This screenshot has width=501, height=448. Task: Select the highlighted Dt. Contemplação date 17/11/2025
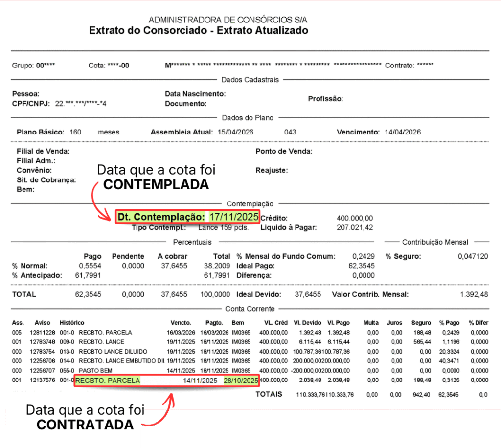(233, 217)
